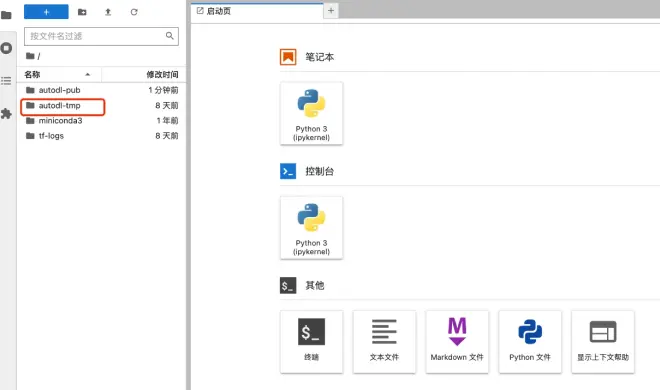Open running terminals and kernels sidebar

pyautogui.click(x=6, y=48)
